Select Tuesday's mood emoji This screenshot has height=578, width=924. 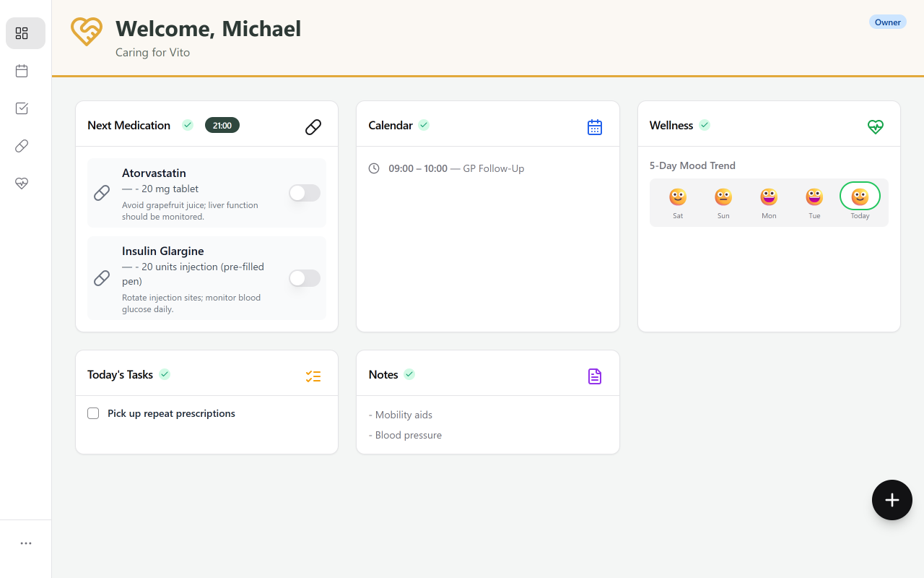tap(814, 197)
